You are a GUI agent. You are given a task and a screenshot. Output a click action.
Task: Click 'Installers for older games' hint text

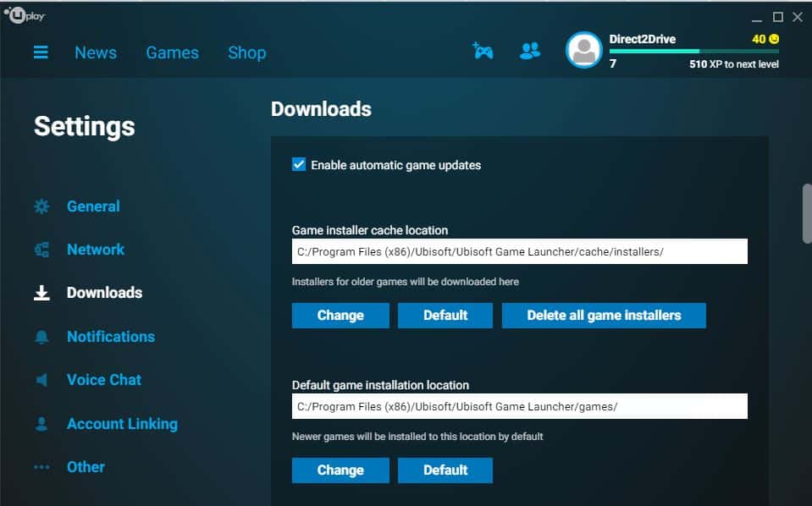click(x=406, y=282)
